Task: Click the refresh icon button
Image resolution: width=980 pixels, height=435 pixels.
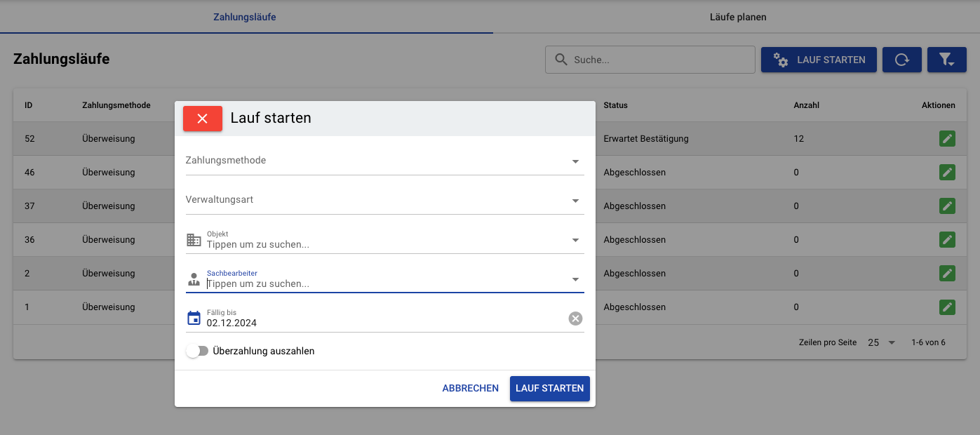Action: pyautogui.click(x=902, y=60)
